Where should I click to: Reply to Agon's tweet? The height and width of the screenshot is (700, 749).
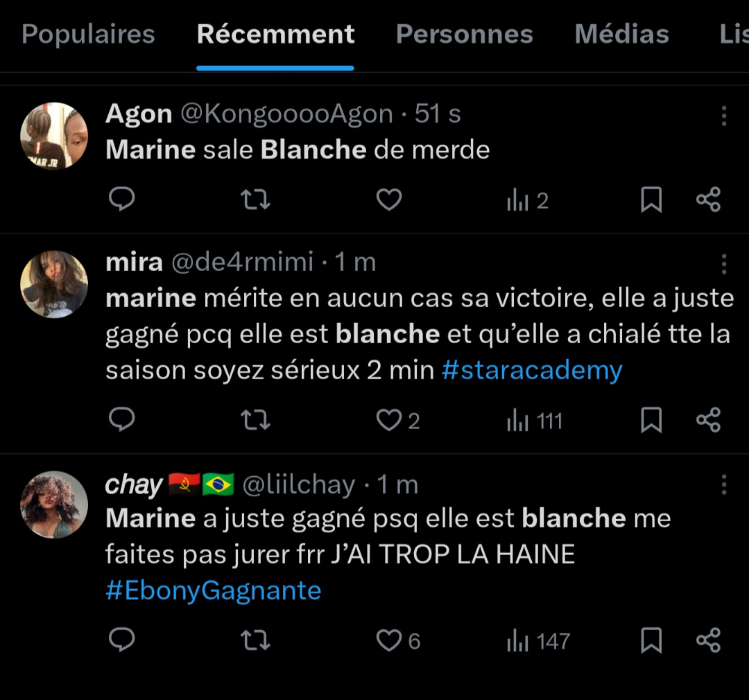pos(122,200)
